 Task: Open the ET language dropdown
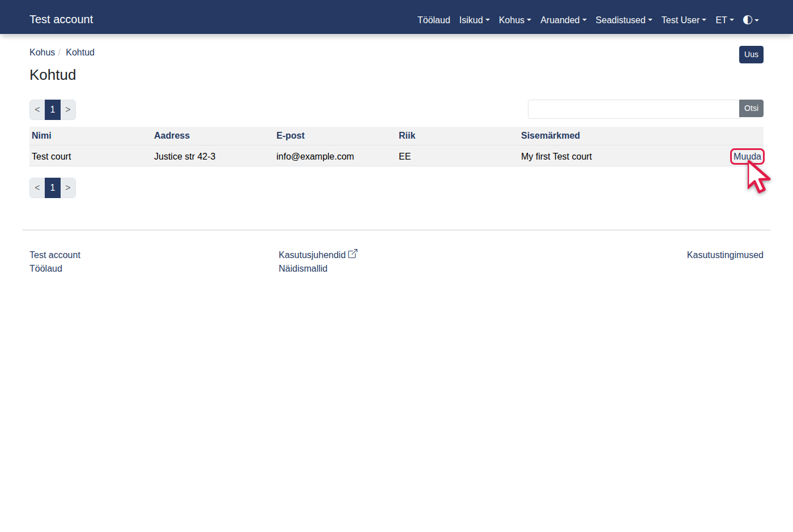[x=724, y=20]
